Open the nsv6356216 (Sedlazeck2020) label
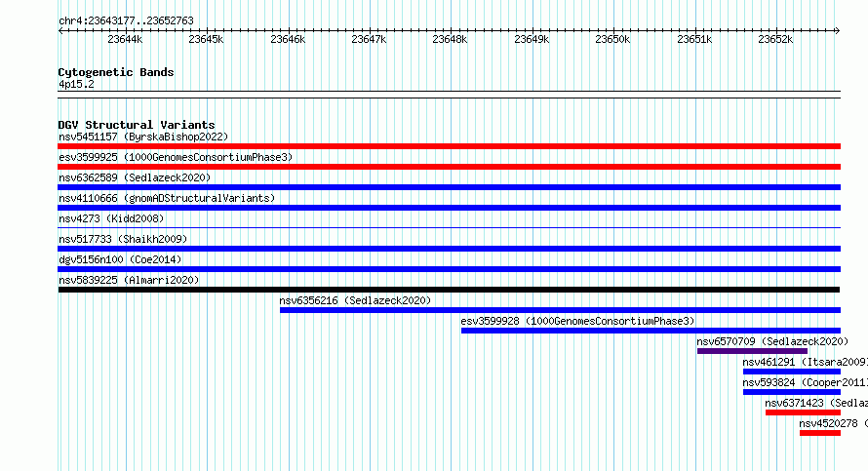 pos(355,300)
